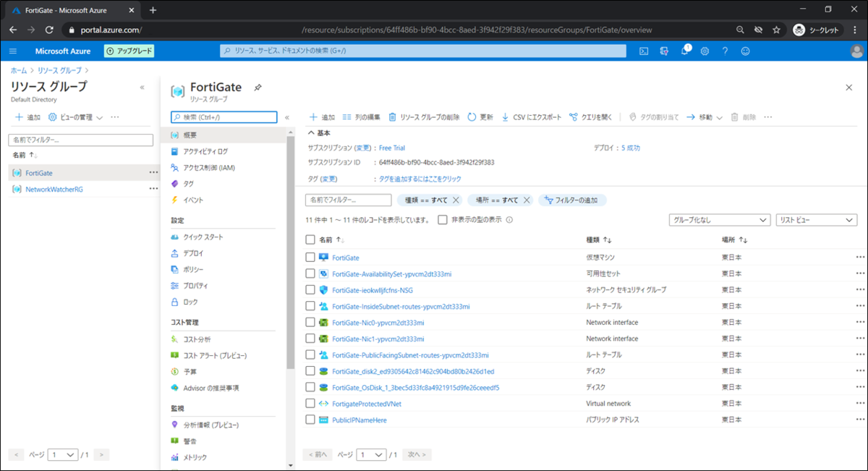Open more options in resource toolbar
The width and height of the screenshot is (868, 471).
768,117
